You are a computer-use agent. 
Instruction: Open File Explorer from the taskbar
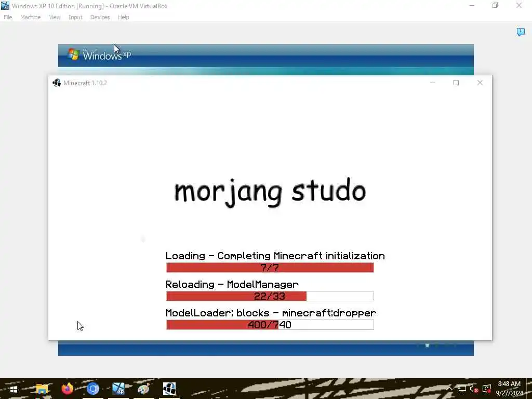click(42, 389)
